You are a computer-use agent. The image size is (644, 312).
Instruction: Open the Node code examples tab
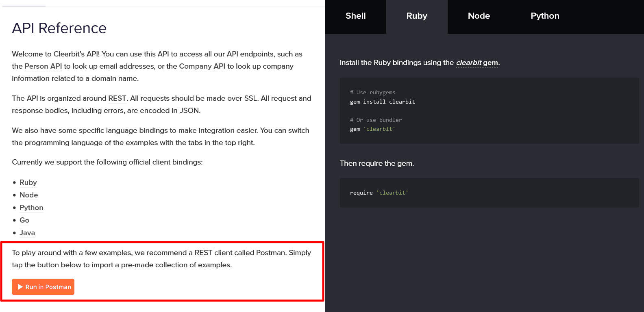pos(479,16)
